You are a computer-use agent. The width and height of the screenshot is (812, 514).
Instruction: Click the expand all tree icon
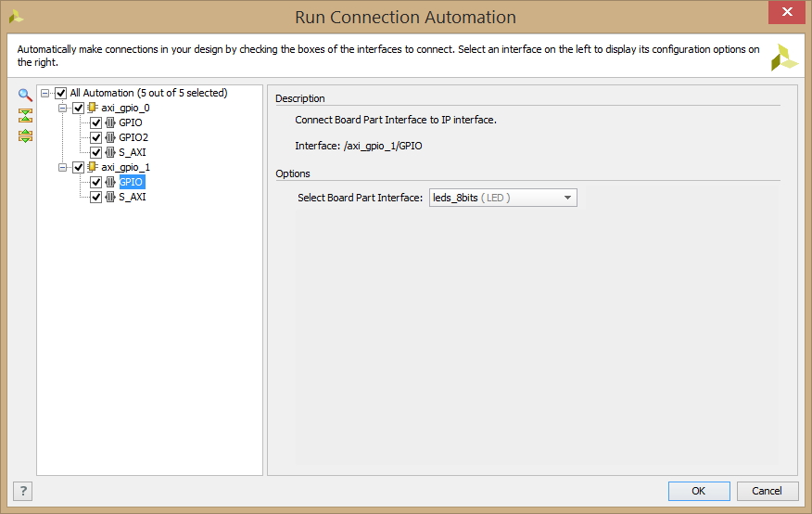25,135
